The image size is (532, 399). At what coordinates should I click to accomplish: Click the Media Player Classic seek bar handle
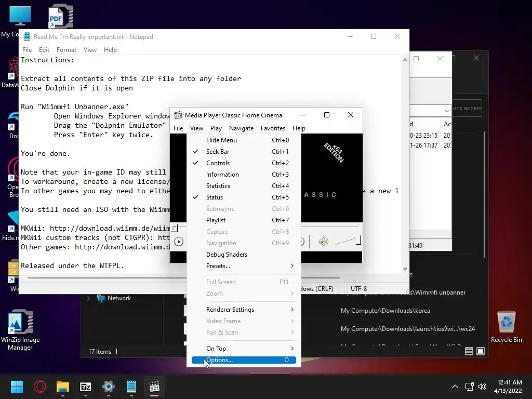click(x=175, y=228)
